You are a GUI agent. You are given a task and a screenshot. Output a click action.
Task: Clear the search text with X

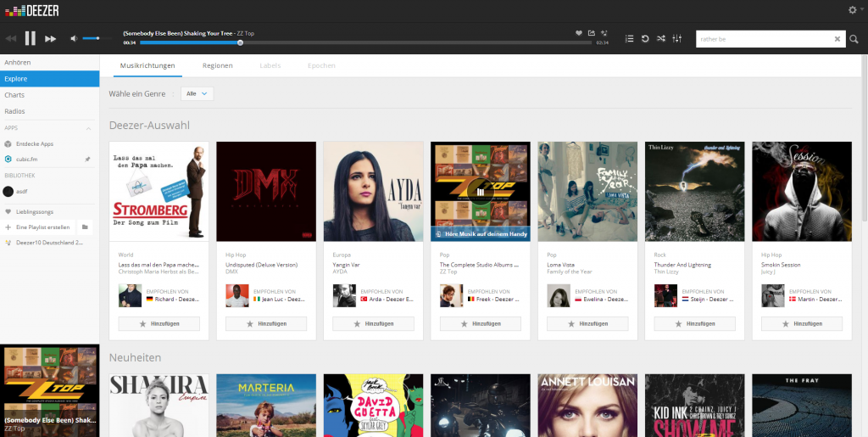pyautogui.click(x=837, y=39)
